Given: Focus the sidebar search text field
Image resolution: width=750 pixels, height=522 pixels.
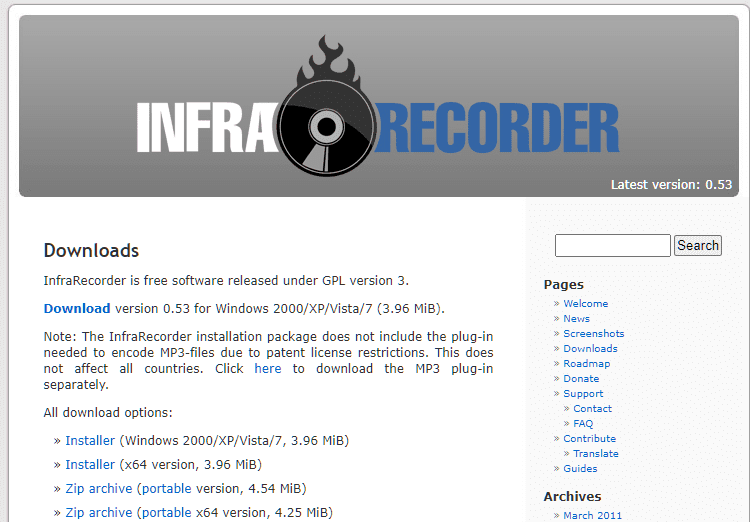Looking at the screenshot, I should point(613,245).
